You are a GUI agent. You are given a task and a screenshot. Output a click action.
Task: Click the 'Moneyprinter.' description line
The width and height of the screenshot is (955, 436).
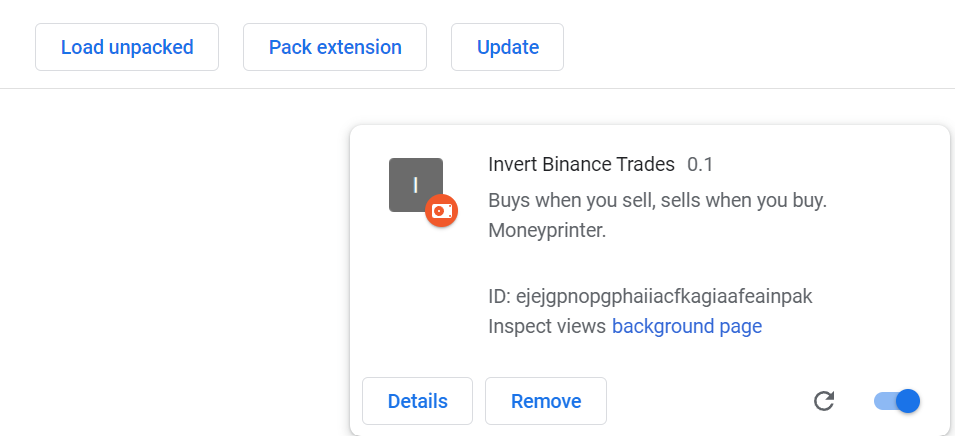548,232
